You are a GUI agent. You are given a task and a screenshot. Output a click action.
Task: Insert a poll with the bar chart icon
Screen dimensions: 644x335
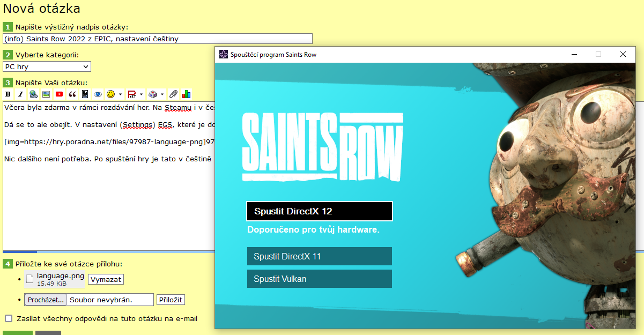[186, 94]
